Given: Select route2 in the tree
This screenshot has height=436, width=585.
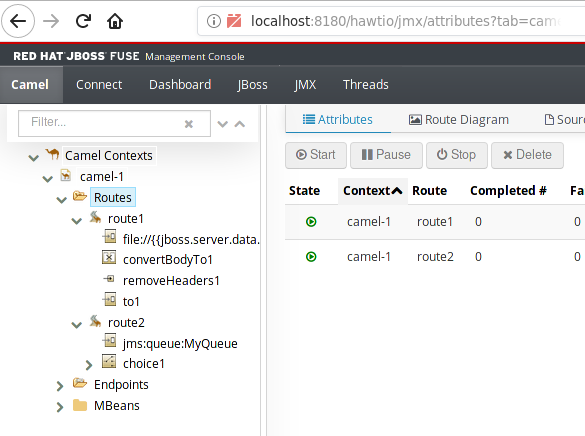Looking at the screenshot, I should pos(126,323).
